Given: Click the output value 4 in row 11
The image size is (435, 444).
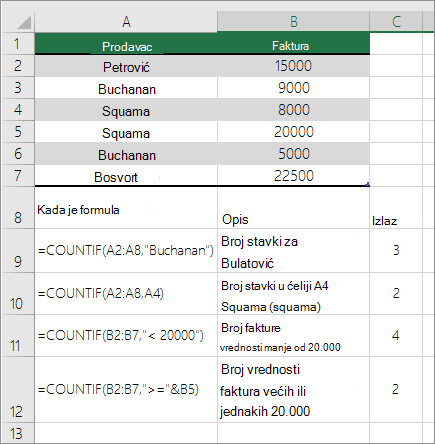Looking at the screenshot, I should [396, 336].
